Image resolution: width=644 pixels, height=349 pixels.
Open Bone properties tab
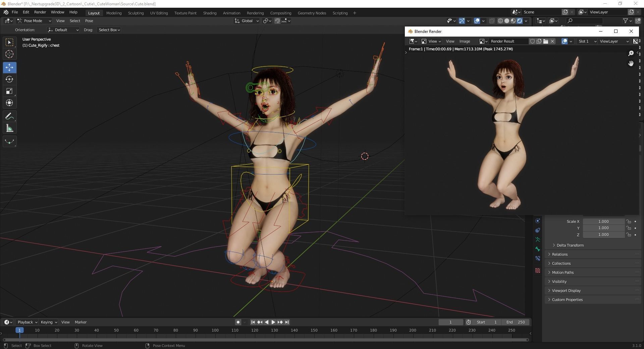click(538, 249)
